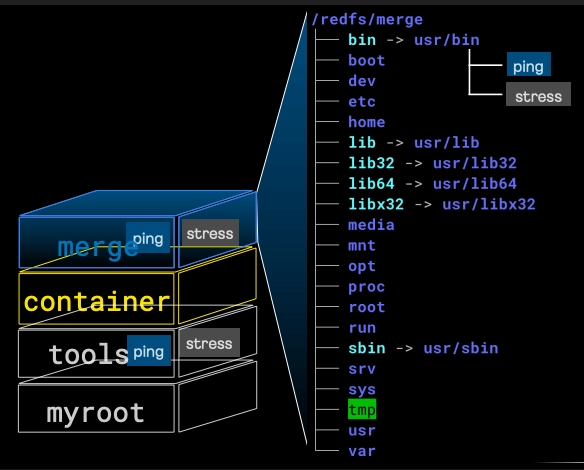Viewport: 584px width, 470px height.
Task: Select the lib32 symlink entry
Action: coord(371,163)
